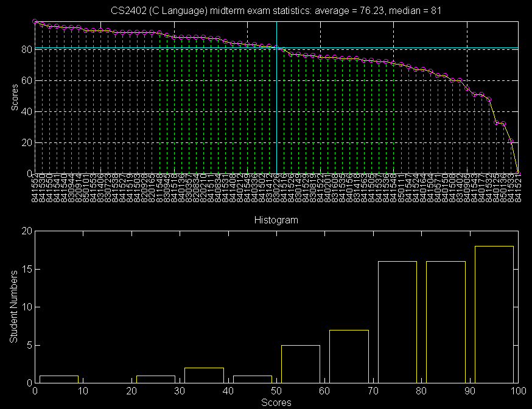This screenshot has width=532, height=409.
Task: Select the zero-score data marker at far right
Action: 518,173
